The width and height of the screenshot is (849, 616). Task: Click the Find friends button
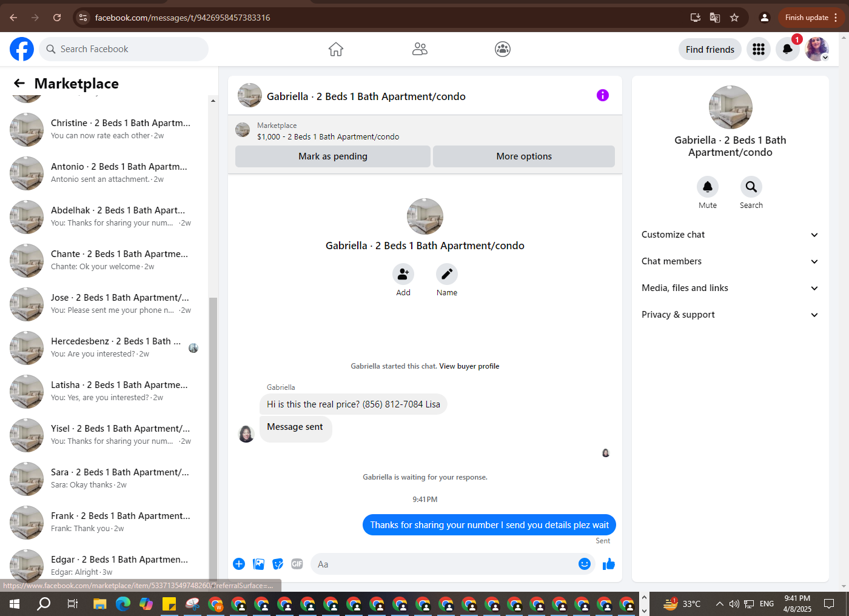pyautogui.click(x=710, y=49)
